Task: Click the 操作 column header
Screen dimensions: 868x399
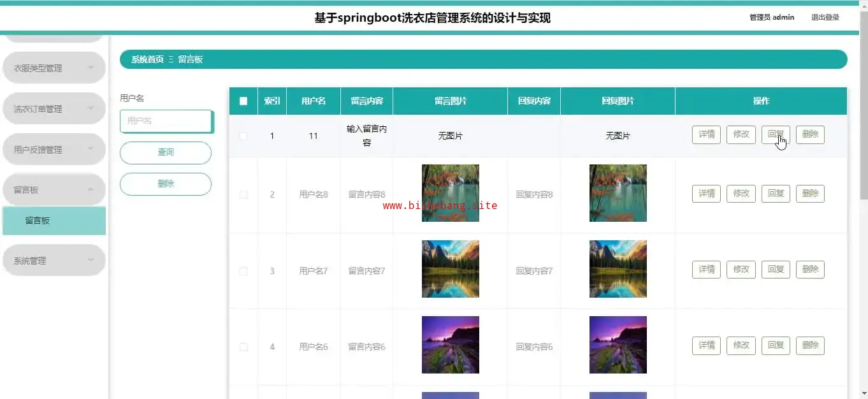Action: tap(761, 101)
